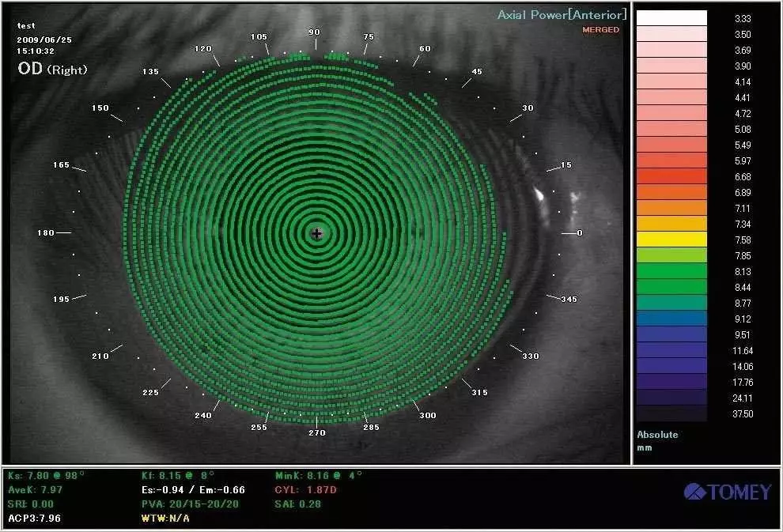
Task: Click the Tomey logo icon
Action: (x=696, y=490)
